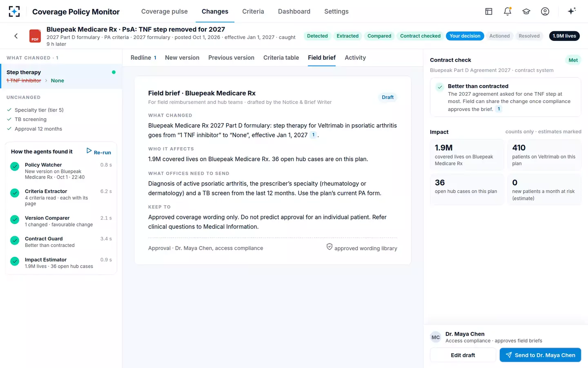
Task: Click the Contract checked stage pill
Action: [420, 36]
